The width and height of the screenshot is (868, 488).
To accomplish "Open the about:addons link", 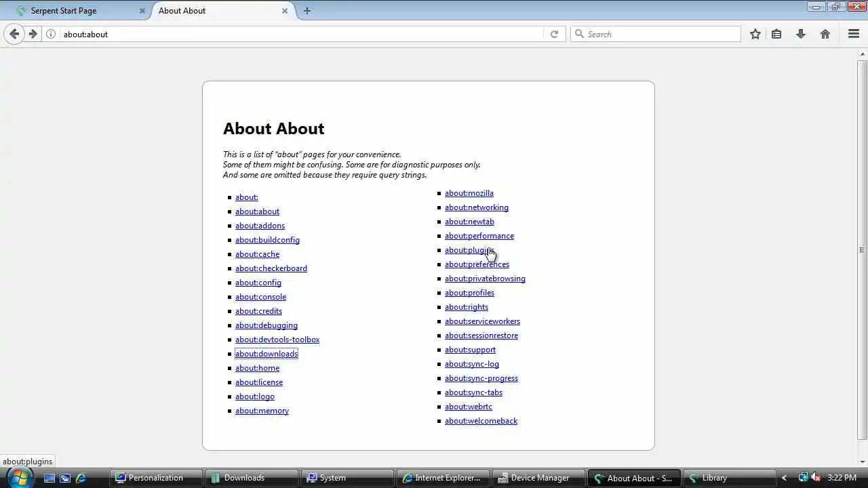I will click(260, 226).
